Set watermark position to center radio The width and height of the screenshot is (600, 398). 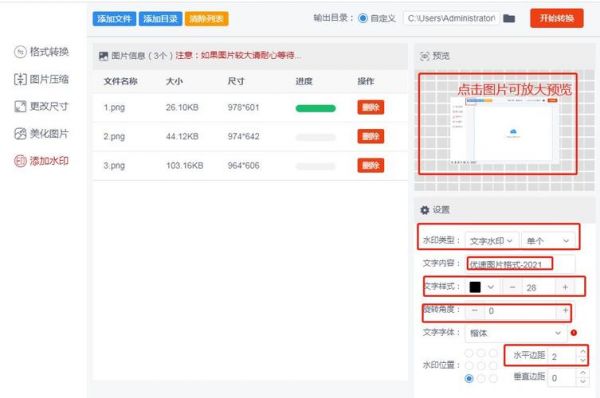pyautogui.click(x=481, y=365)
